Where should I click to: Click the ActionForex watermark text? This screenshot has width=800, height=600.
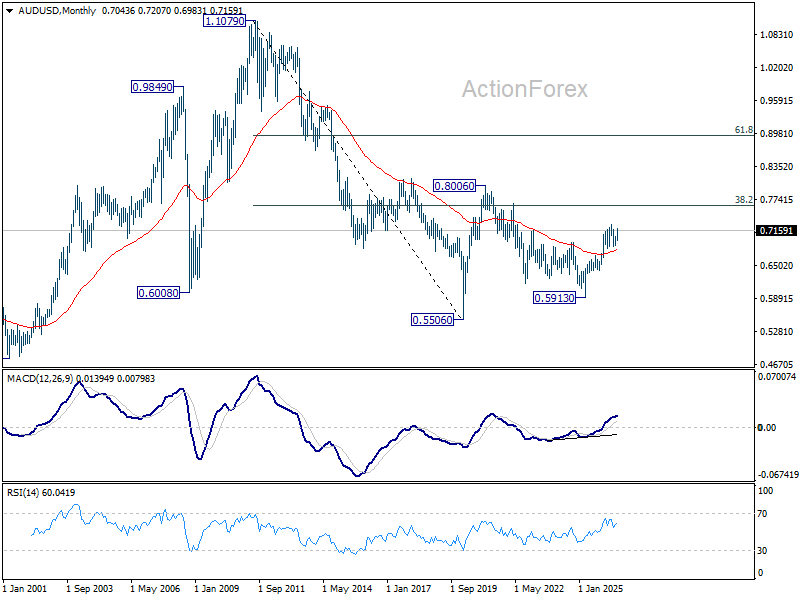[524, 89]
